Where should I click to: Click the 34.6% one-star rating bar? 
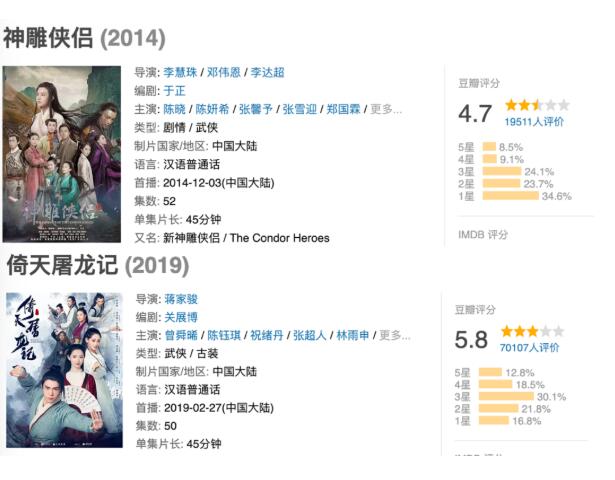click(x=510, y=196)
